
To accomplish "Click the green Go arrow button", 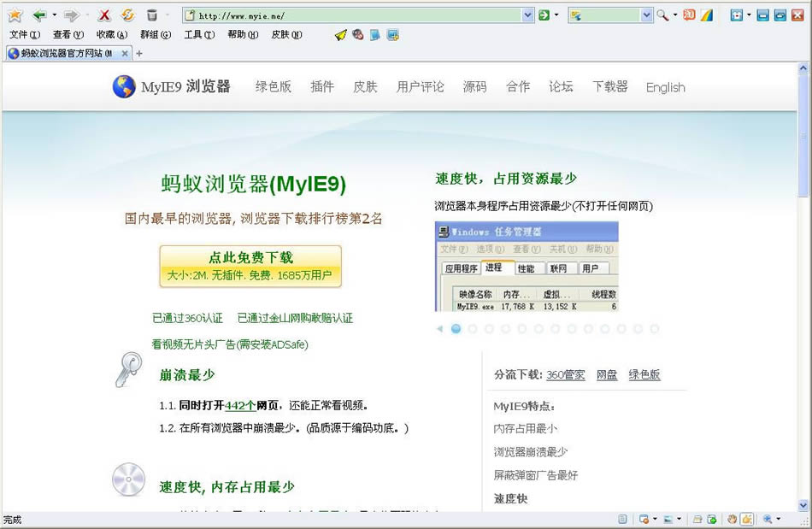I will coord(544,15).
